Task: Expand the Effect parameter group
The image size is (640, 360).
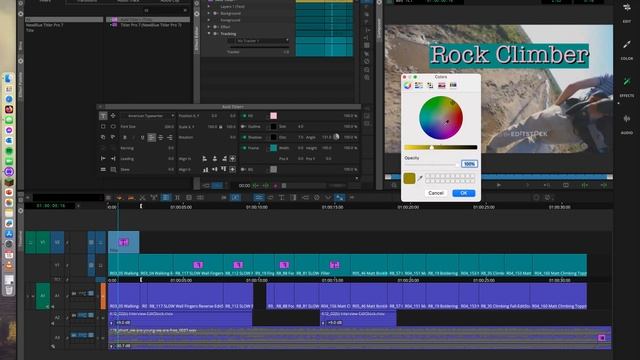Action: pos(209,27)
